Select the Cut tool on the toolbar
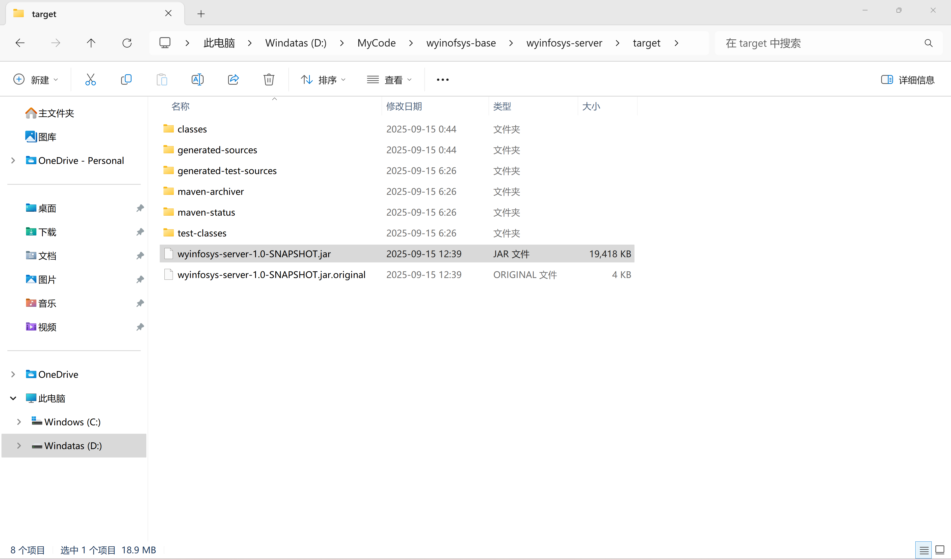951x560 pixels. 91,79
